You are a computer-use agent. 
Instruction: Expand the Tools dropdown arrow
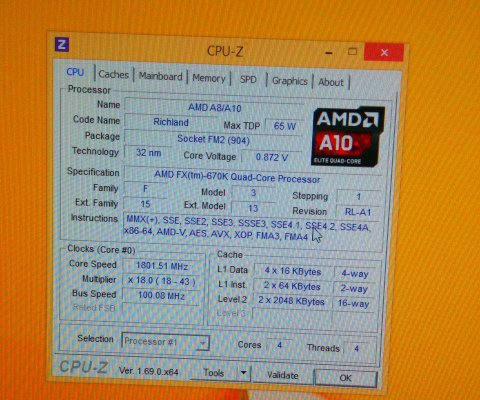click(244, 373)
